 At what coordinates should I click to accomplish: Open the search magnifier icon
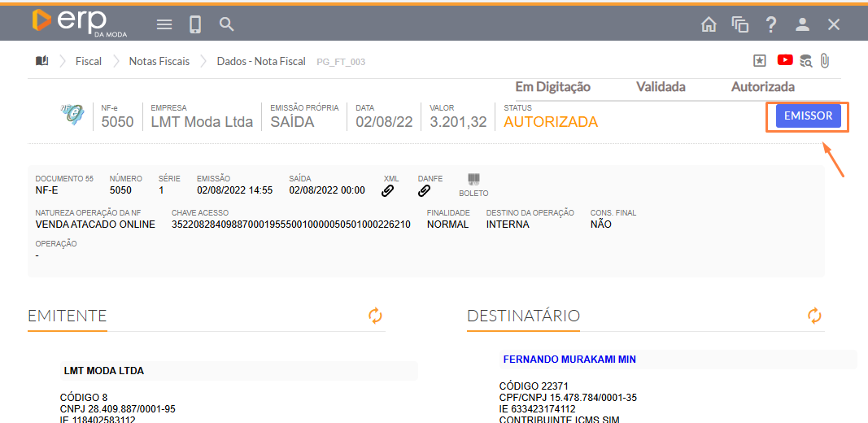[x=227, y=24]
